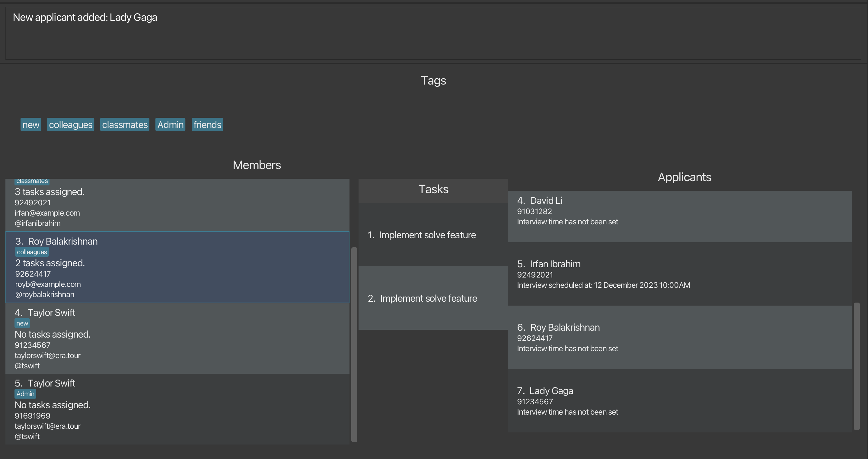Select applicant David Li

[x=679, y=217]
